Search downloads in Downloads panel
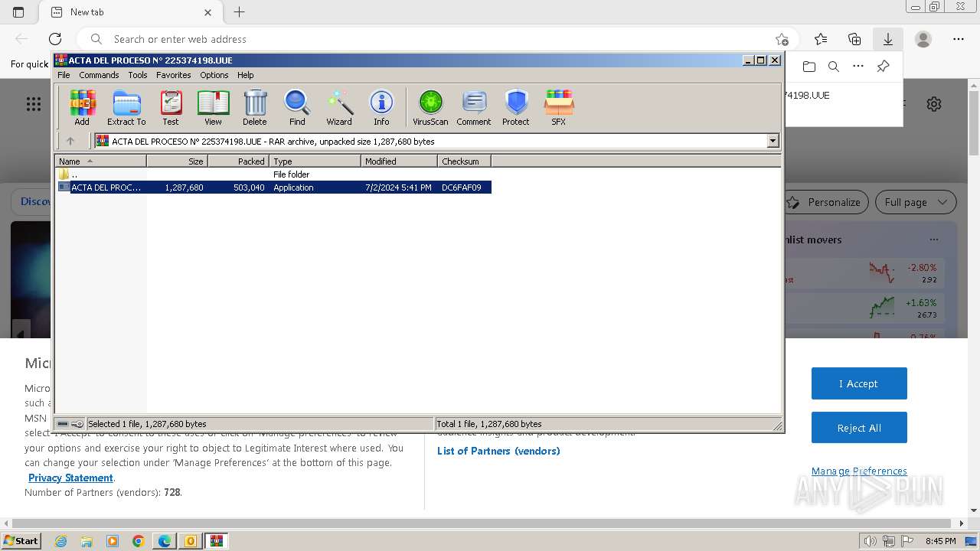The width and height of the screenshot is (980, 551). (834, 67)
